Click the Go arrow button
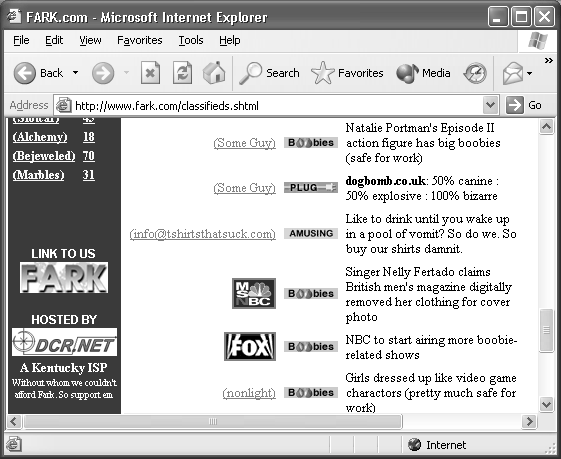This screenshot has width=561, height=459. [x=524, y=105]
